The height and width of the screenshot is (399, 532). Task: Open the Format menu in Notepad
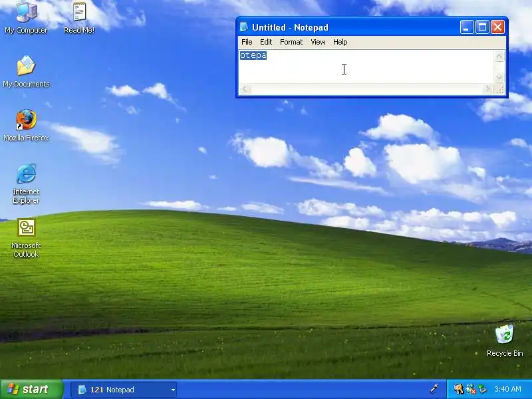point(291,42)
